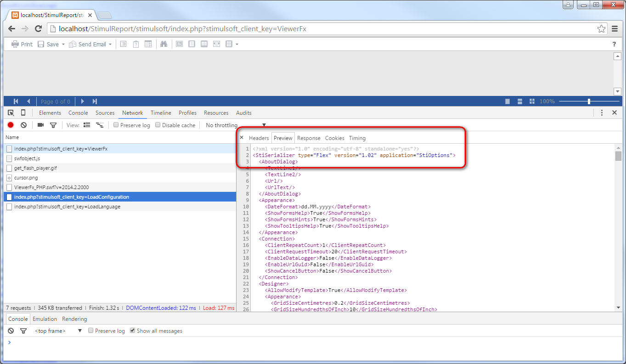Go to the previous report page
The image size is (626, 364).
point(28,101)
